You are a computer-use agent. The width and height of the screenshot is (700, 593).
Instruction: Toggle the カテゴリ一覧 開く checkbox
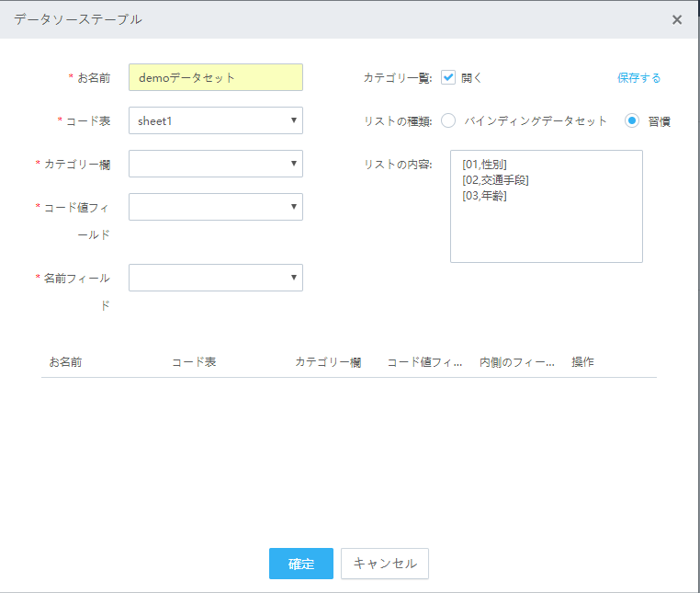[x=448, y=77]
